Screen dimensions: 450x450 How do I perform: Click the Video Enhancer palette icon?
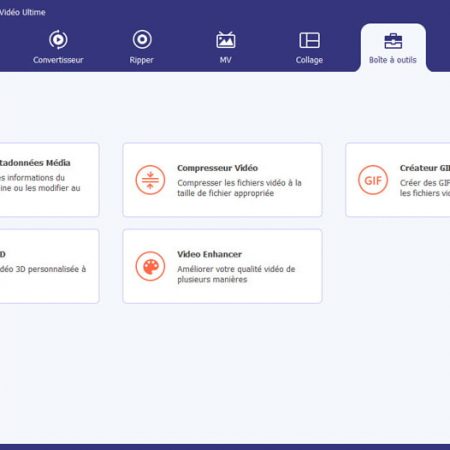click(150, 266)
